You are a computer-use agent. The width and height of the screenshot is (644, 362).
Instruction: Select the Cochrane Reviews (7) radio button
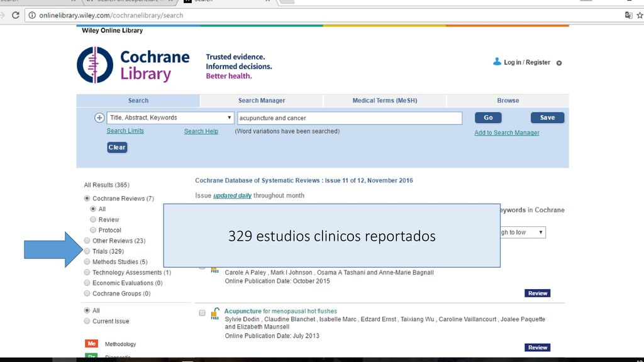point(87,198)
